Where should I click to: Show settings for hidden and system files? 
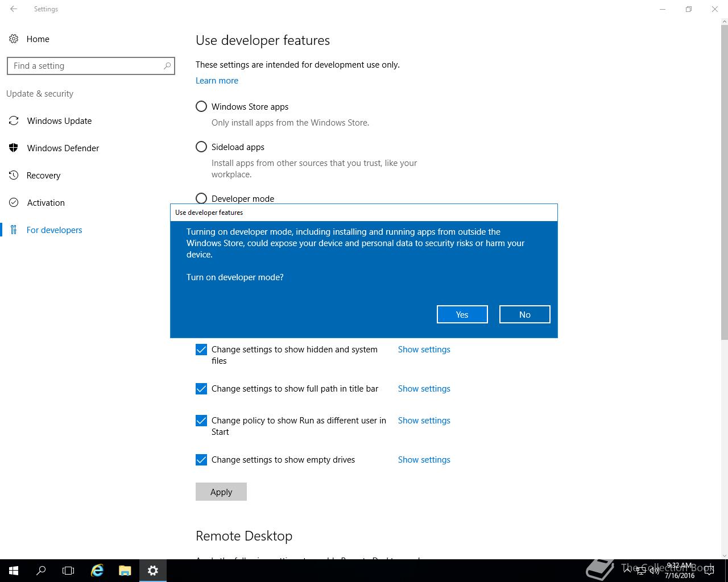pos(424,350)
